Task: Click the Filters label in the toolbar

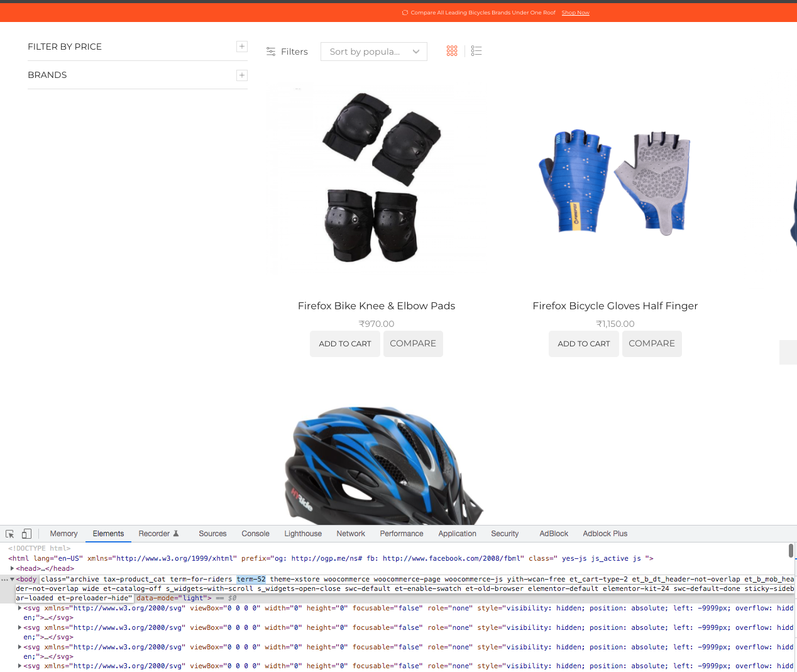Action: click(x=294, y=52)
